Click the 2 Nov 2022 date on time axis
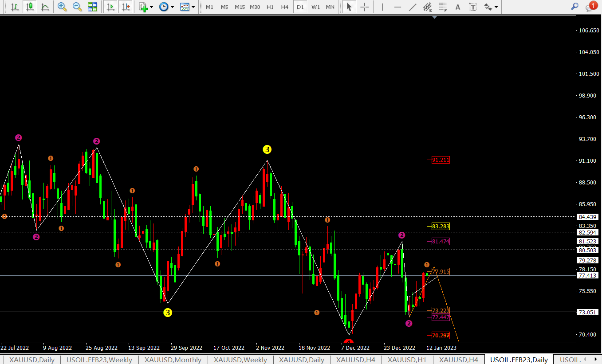This screenshot has width=602, height=364. click(x=271, y=348)
